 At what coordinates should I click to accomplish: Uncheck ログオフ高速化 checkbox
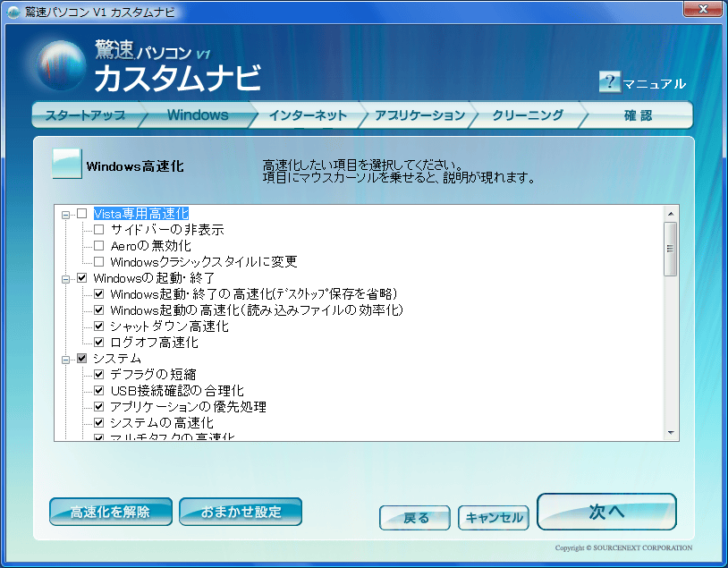click(x=98, y=343)
